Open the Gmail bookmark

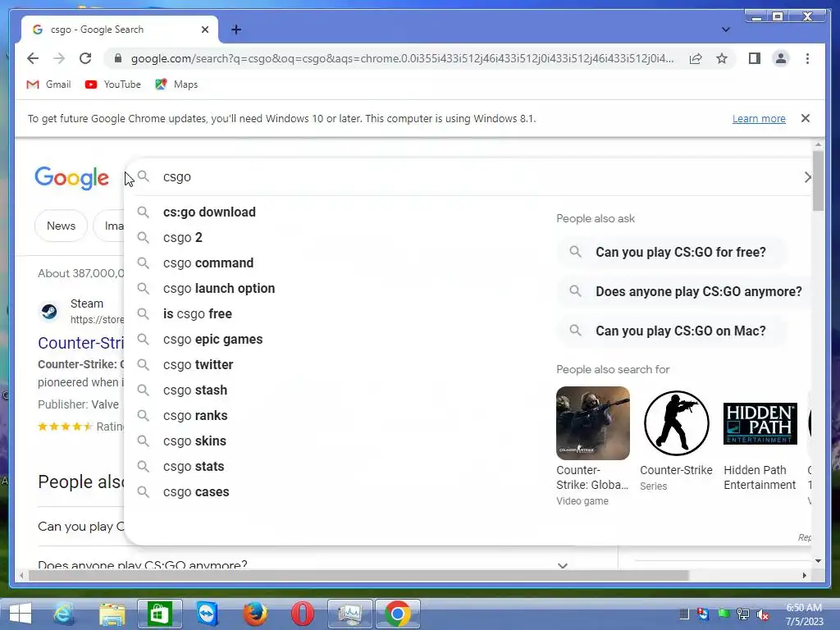click(x=48, y=84)
